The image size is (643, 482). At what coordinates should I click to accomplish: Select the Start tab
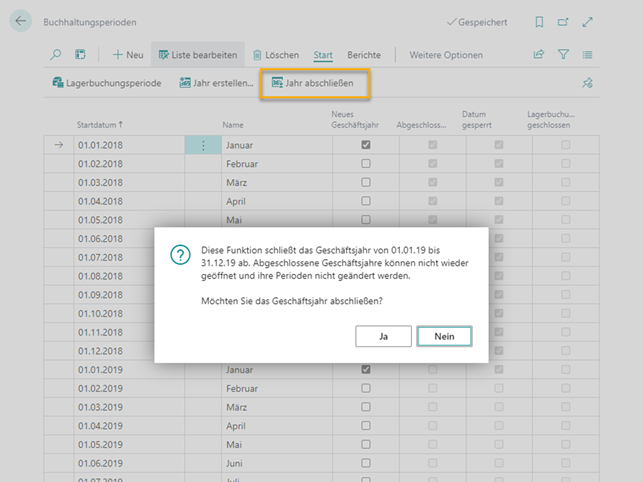pyautogui.click(x=323, y=55)
